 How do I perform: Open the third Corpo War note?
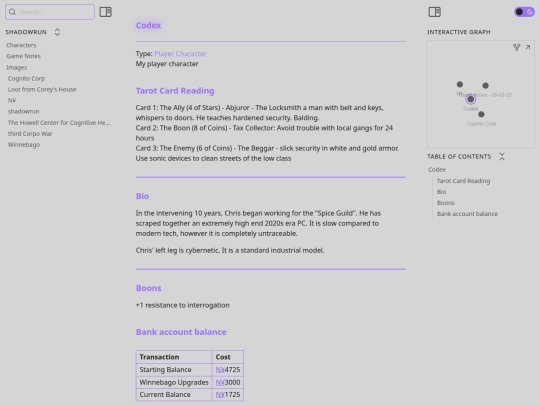(30, 134)
